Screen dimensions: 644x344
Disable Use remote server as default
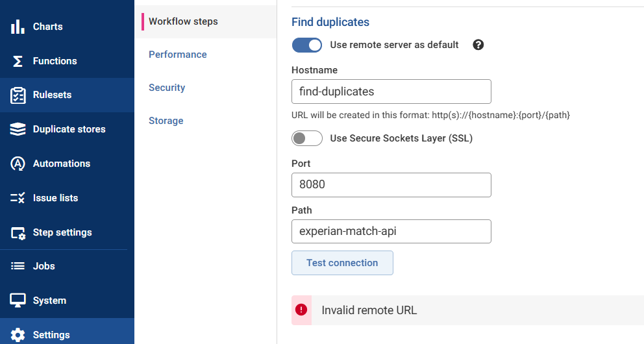(x=307, y=45)
